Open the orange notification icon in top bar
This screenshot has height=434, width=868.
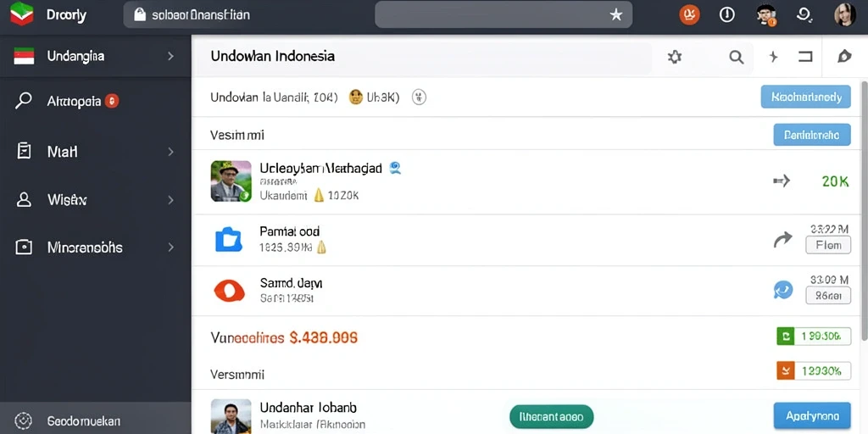[x=689, y=15]
